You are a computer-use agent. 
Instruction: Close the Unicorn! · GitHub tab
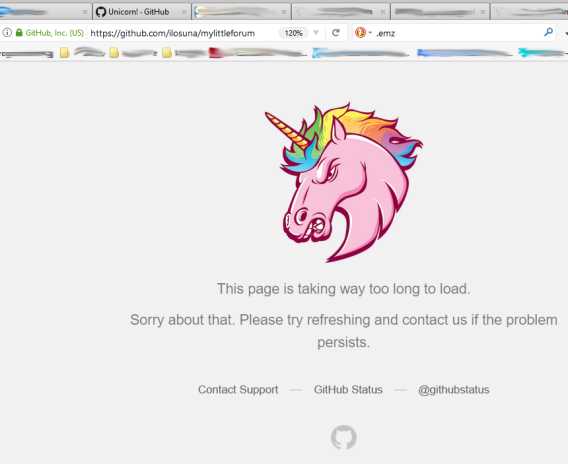click(x=184, y=12)
